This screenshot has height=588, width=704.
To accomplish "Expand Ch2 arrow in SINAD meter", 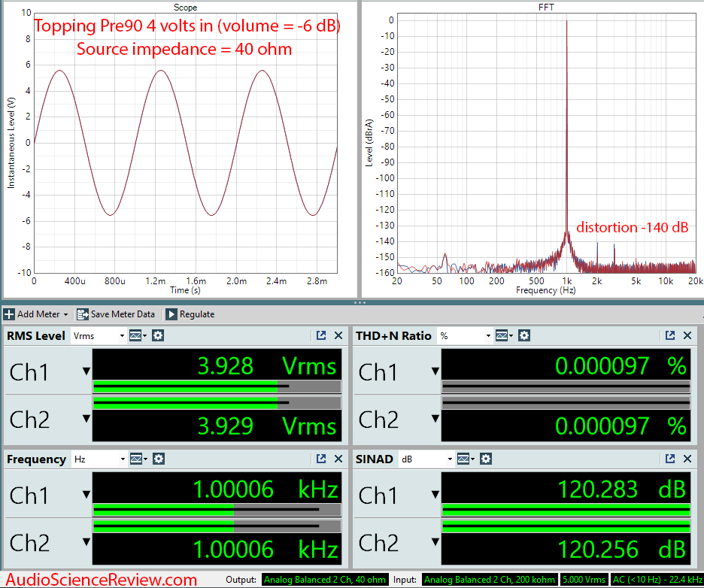I will [x=435, y=542].
